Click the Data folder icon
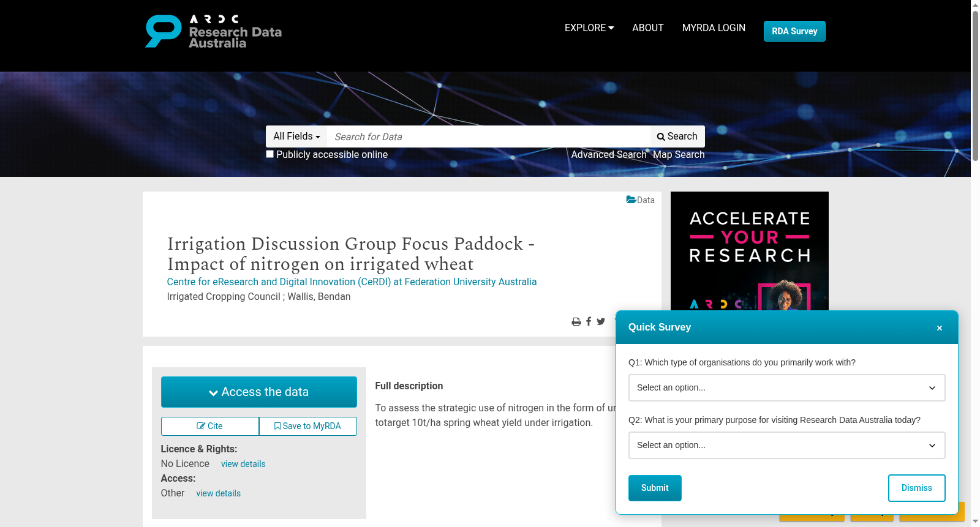The width and height of the screenshot is (980, 527). 631,200
